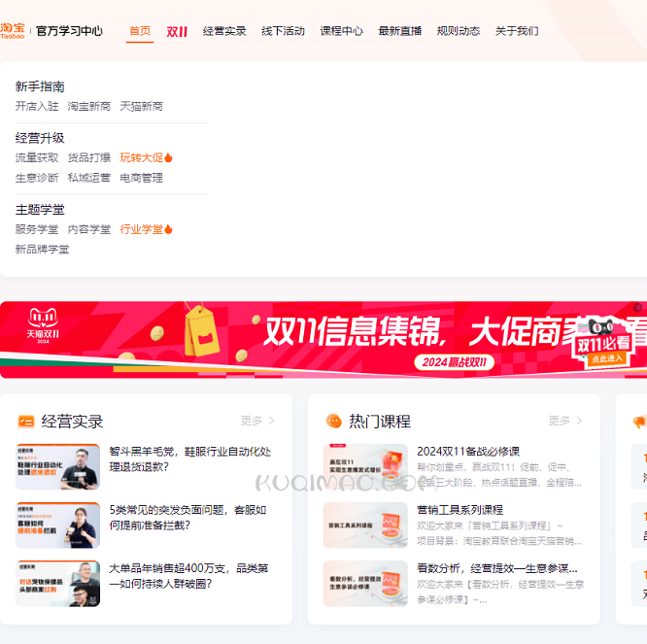Click 双11必看 点此进入 badge

(603, 345)
